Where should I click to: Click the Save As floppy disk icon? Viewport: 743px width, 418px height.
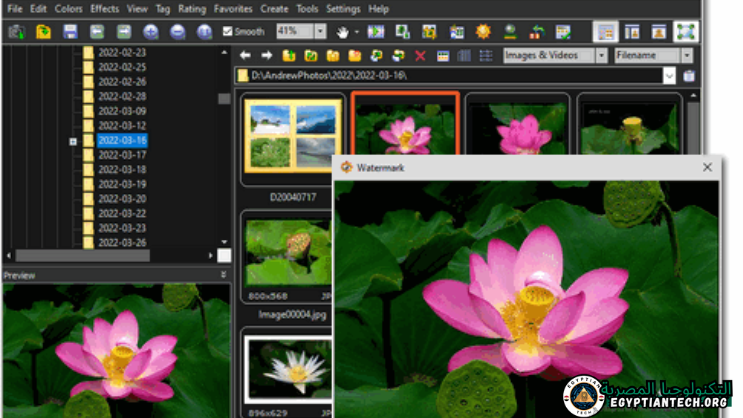point(70,32)
